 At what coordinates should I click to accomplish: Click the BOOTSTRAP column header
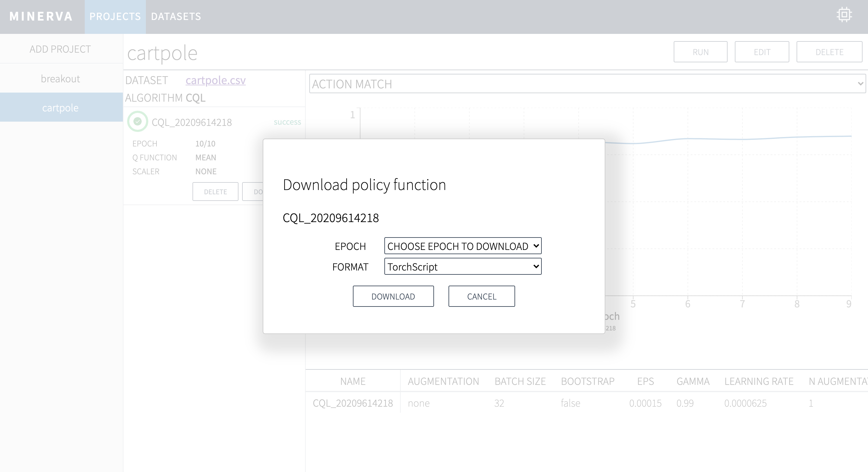pos(588,381)
